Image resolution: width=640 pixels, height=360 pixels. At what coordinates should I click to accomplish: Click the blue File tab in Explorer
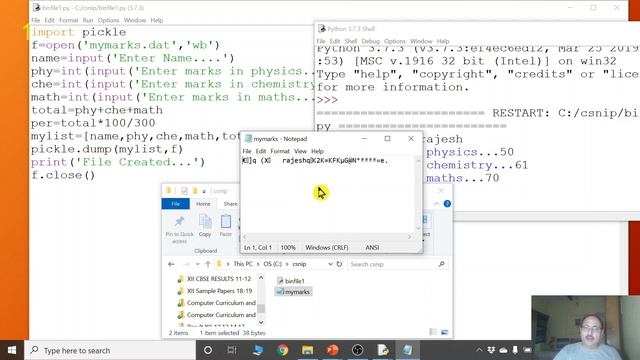[x=176, y=204]
